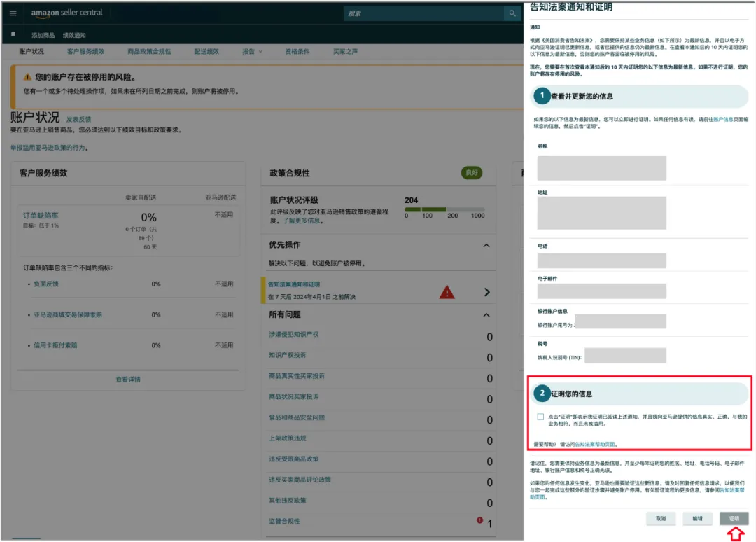The height and width of the screenshot is (542, 756).
Task: Click the Amazon Seller Central logo
Action: pos(66,13)
